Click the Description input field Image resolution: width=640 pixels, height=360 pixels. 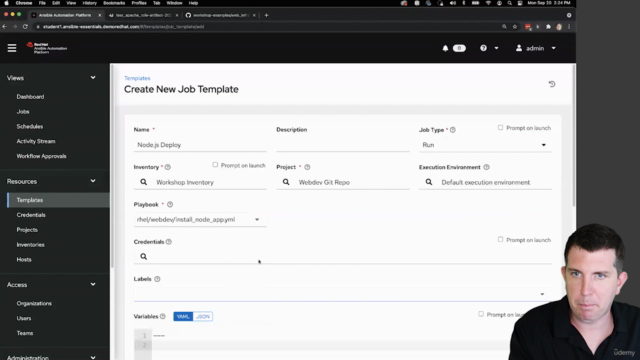[x=342, y=145]
